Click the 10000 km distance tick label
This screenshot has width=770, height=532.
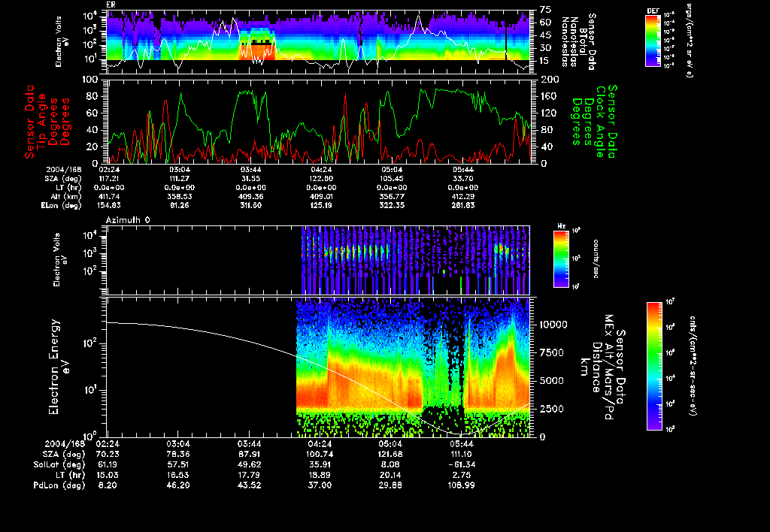(x=554, y=325)
